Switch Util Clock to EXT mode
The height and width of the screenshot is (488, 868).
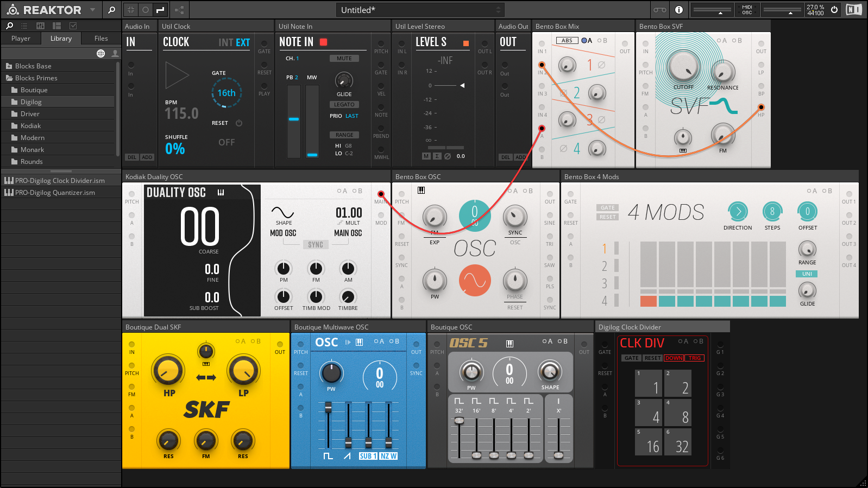tap(242, 42)
